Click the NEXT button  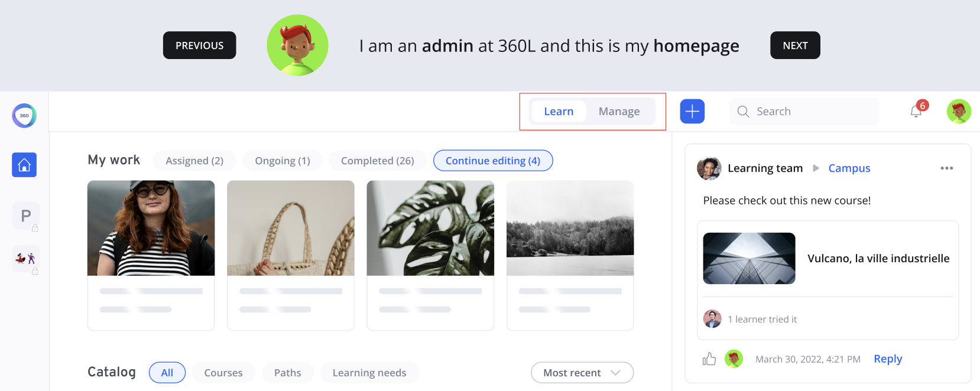795,45
